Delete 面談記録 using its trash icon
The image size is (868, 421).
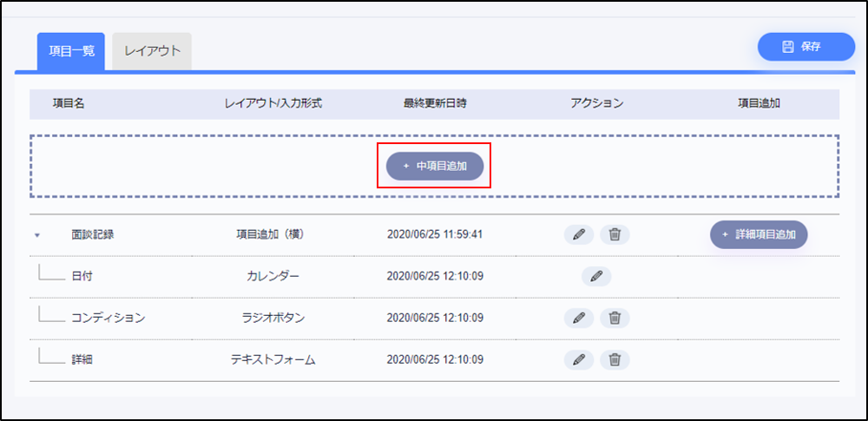pyautogui.click(x=615, y=234)
